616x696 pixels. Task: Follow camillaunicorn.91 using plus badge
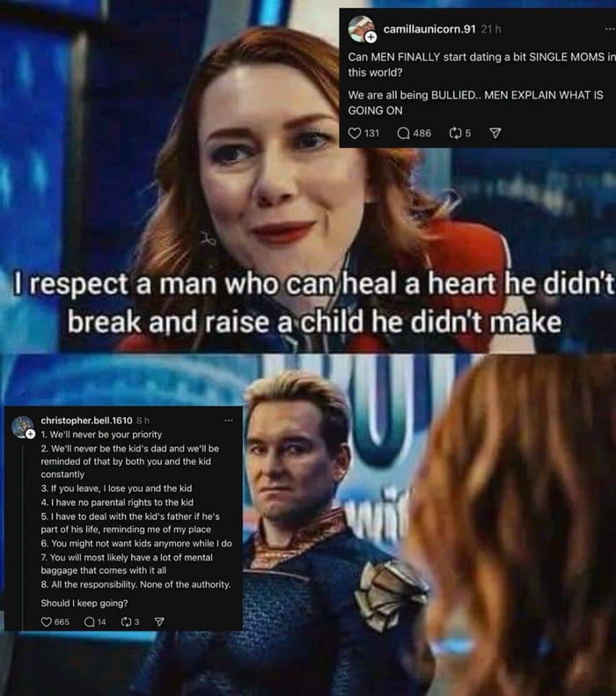[x=371, y=38]
